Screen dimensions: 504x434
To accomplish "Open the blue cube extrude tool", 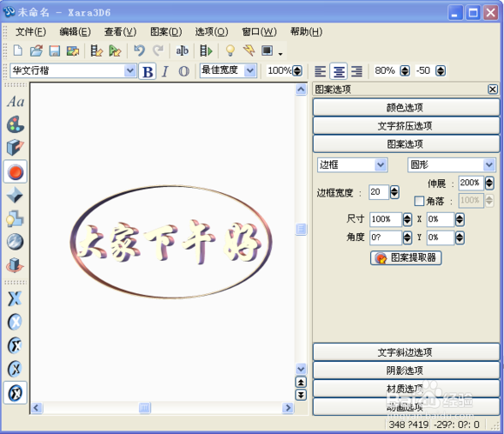I will point(15,148).
